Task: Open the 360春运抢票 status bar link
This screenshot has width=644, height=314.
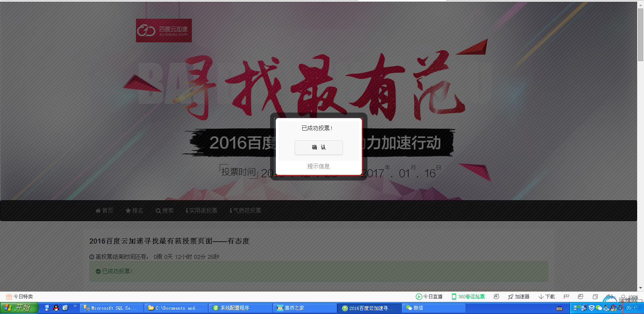Action: click(x=468, y=297)
